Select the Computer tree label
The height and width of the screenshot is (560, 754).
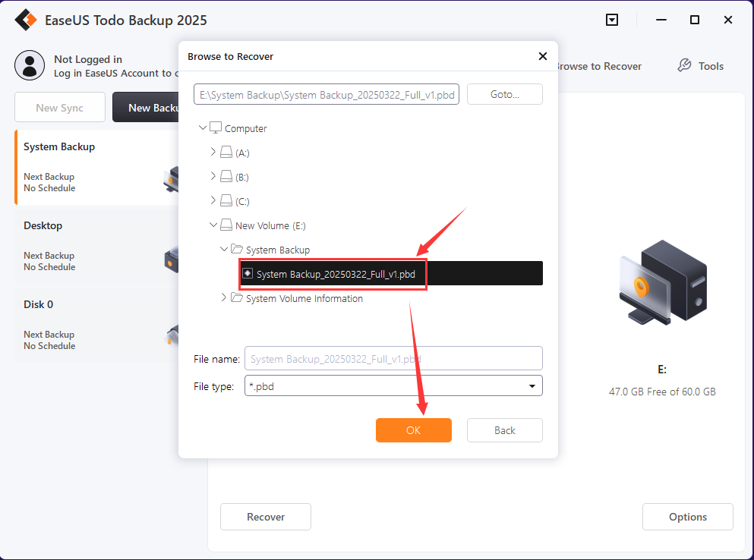[x=245, y=128]
